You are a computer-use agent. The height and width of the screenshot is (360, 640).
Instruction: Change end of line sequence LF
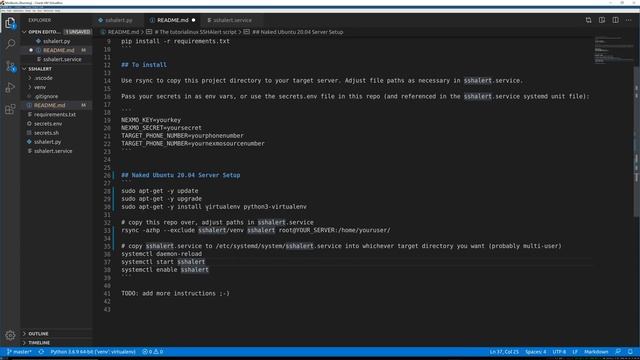click(x=575, y=352)
